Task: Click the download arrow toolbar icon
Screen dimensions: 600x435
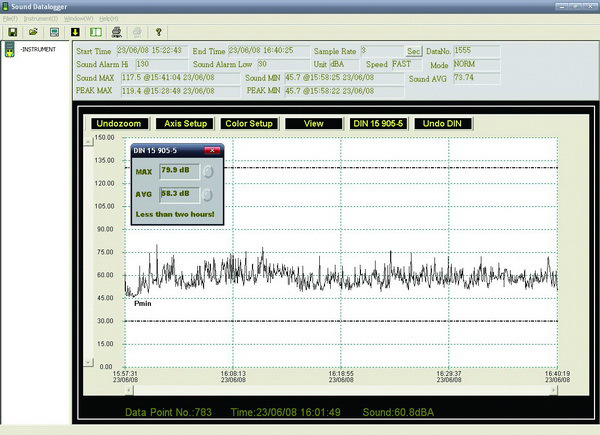Action: [75, 32]
